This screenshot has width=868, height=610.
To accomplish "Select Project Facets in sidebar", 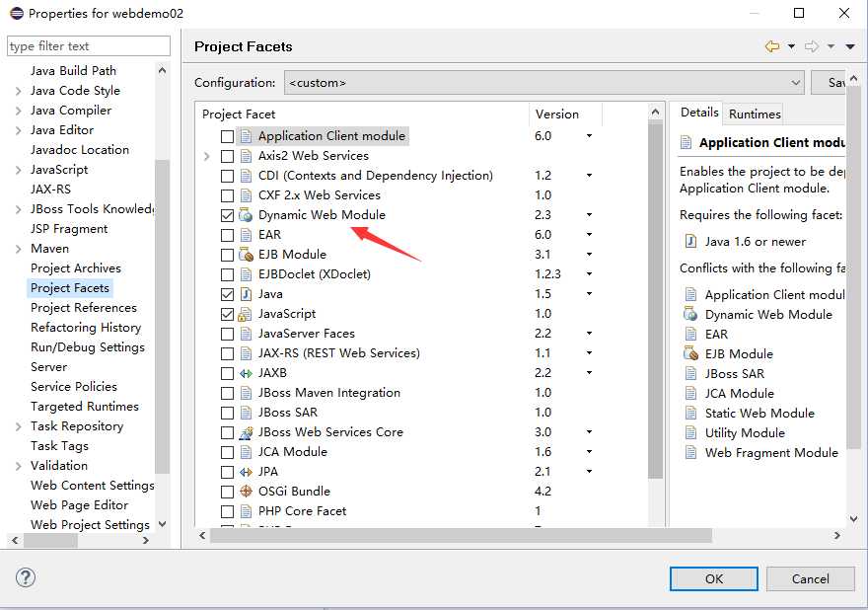I will click(x=70, y=288).
